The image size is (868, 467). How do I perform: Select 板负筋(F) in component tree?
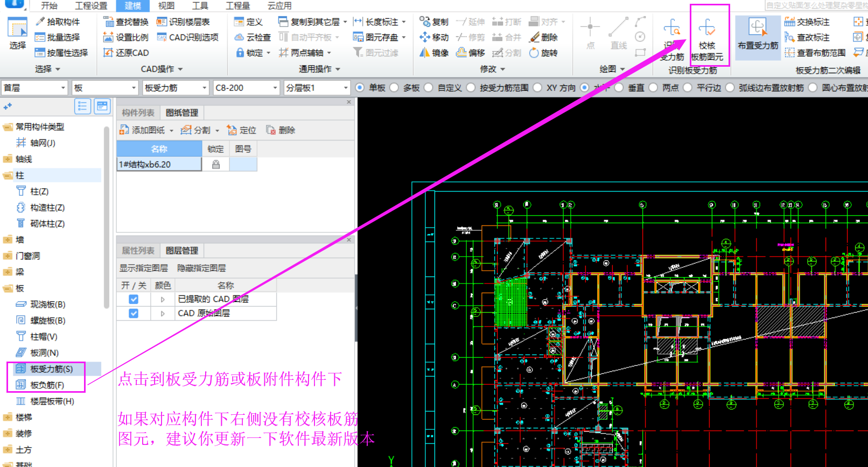[47, 385]
